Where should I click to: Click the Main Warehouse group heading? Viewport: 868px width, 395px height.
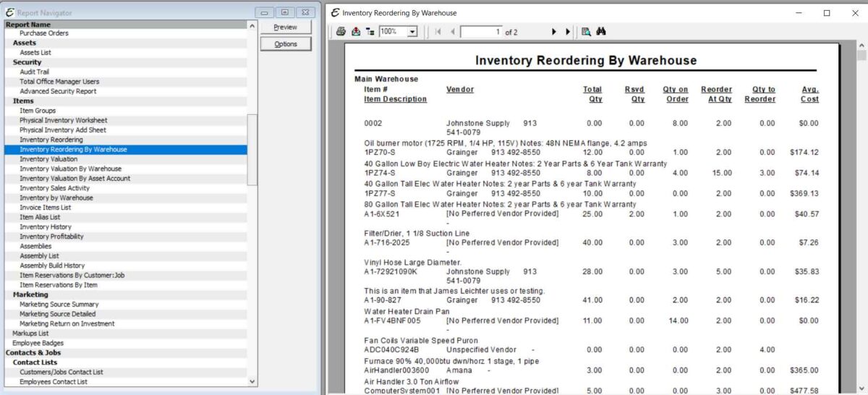(386, 79)
